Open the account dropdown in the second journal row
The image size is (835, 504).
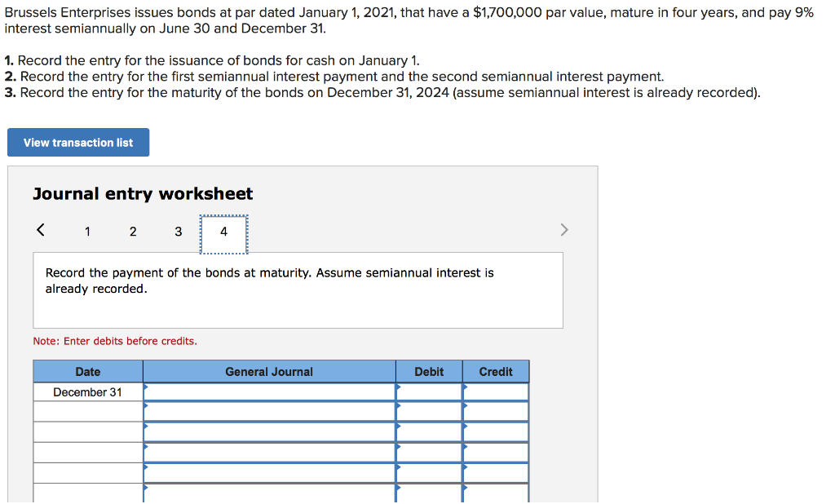point(147,410)
